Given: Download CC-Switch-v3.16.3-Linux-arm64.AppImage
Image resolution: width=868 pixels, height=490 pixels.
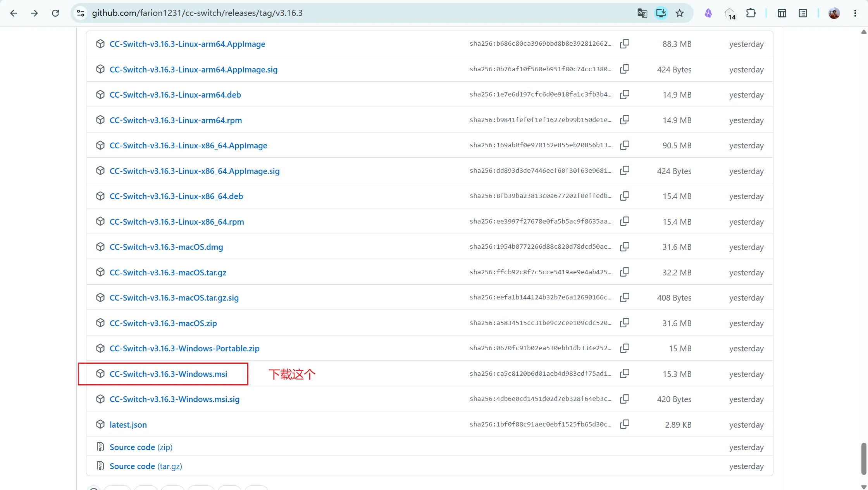Looking at the screenshot, I should [x=187, y=44].
